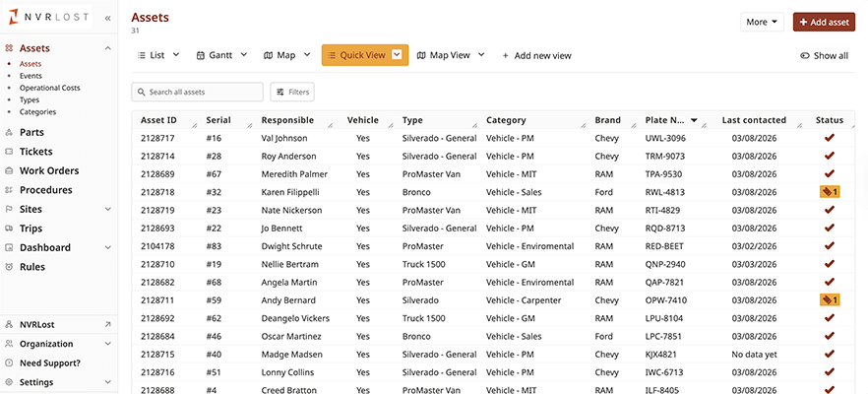Image resolution: width=868 pixels, height=394 pixels.
Task: Open the Filters panel
Action: click(x=292, y=92)
